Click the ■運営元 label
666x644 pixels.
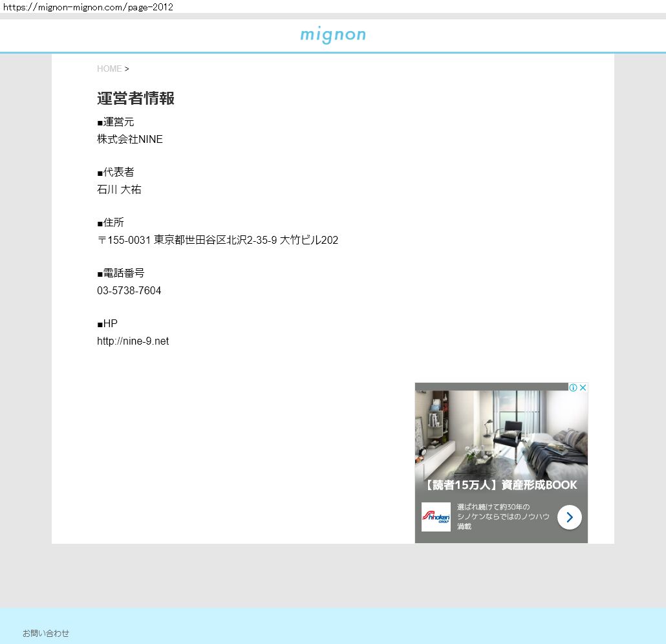pyautogui.click(x=116, y=122)
